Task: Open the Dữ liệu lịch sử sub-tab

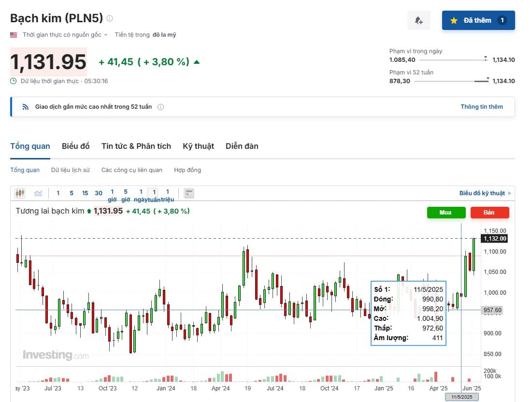Action: click(x=71, y=170)
